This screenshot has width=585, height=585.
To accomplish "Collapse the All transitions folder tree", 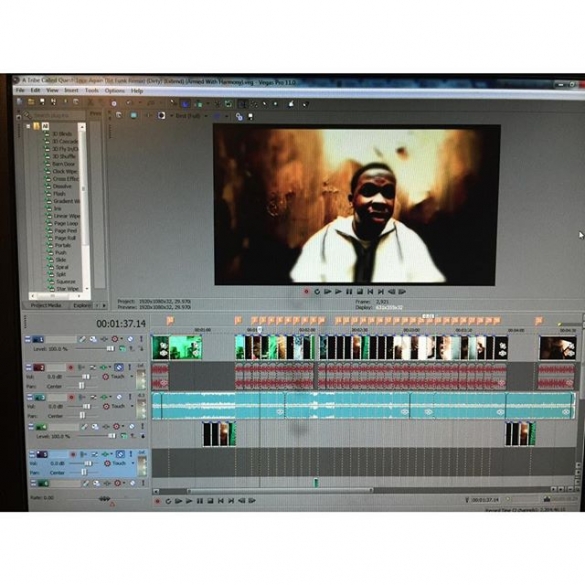I will pos(29,126).
